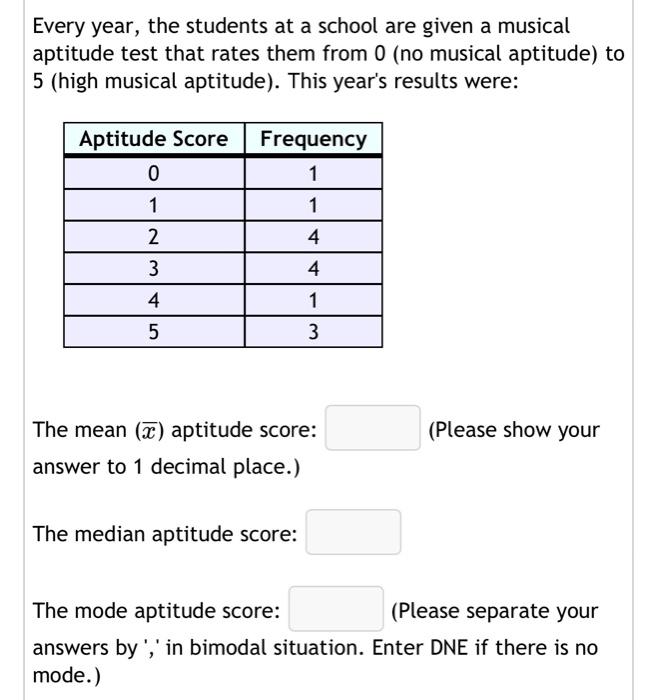The height and width of the screenshot is (700, 658).
Task: Select the frequency cell for score 4
Action: (x=313, y=300)
